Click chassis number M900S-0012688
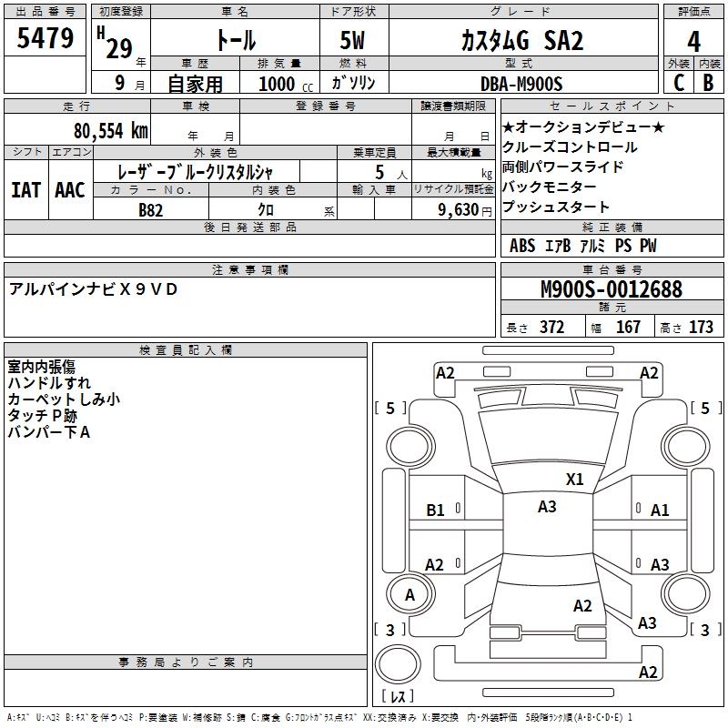The image size is (728, 728). click(x=612, y=289)
